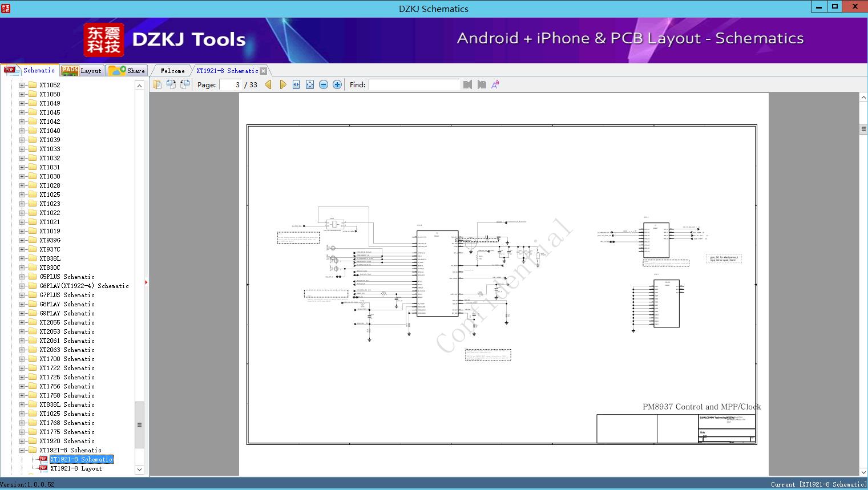Screen dimensions: 868x490
Task: Switch to the Layout tab
Action: [x=82, y=71]
